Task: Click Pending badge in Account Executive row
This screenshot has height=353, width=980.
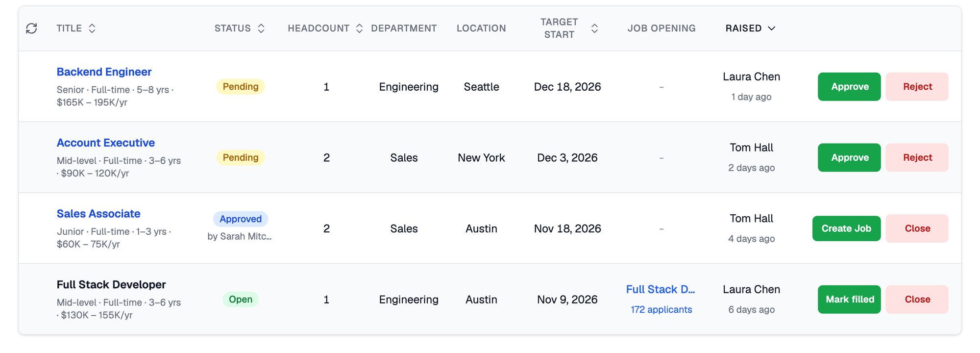Action: point(241,157)
